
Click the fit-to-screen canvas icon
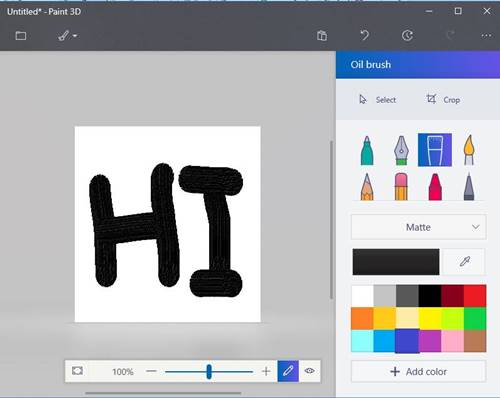(77, 371)
